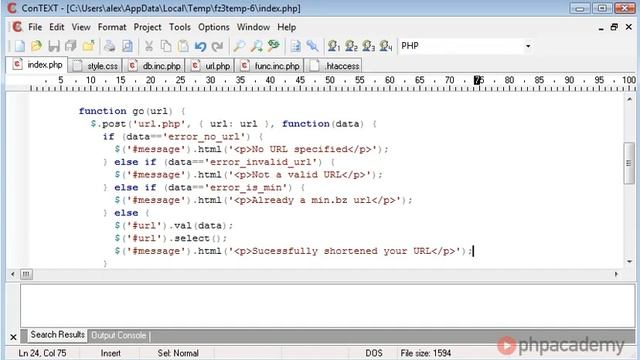Open the Tools menu
The image size is (640, 360).
[180, 27]
